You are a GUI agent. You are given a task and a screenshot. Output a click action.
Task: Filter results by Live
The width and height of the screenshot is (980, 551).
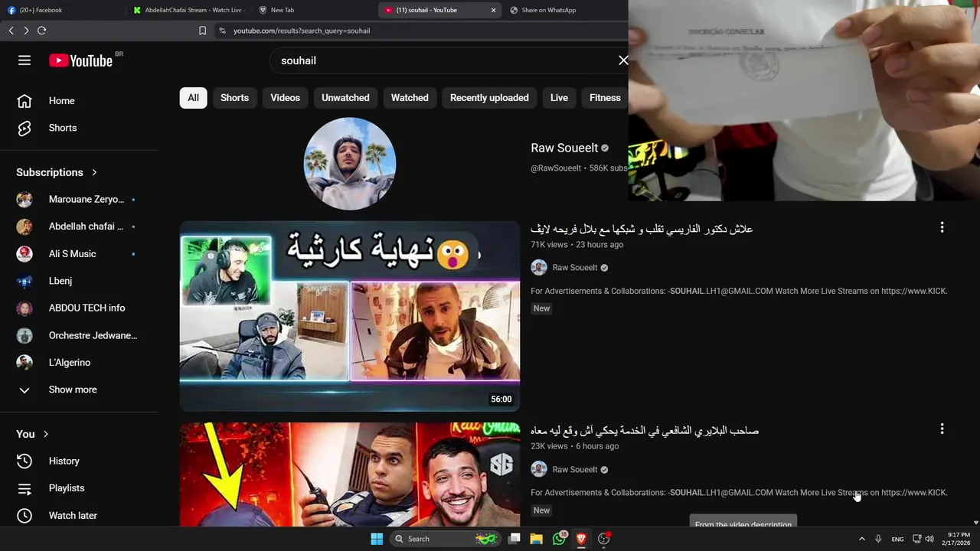559,98
